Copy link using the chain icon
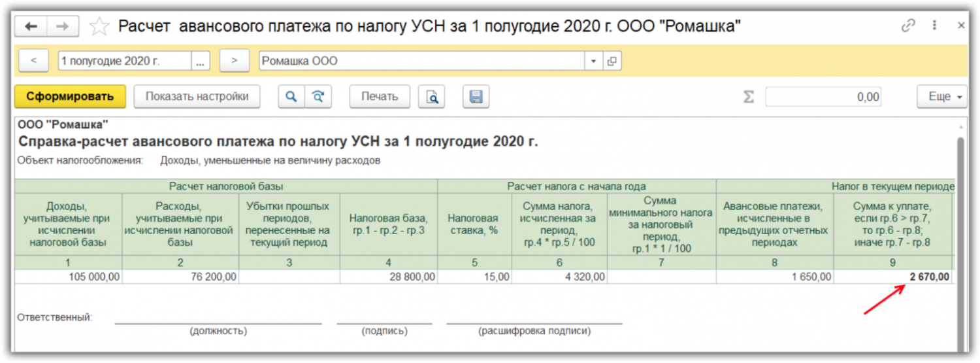 pyautogui.click(x=908, y=26)
